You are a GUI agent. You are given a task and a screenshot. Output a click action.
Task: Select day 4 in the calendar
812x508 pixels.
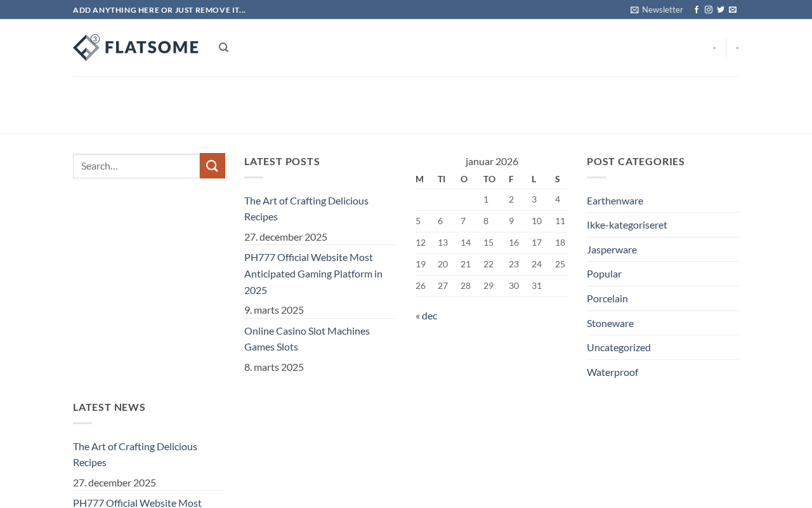(558, 199)
